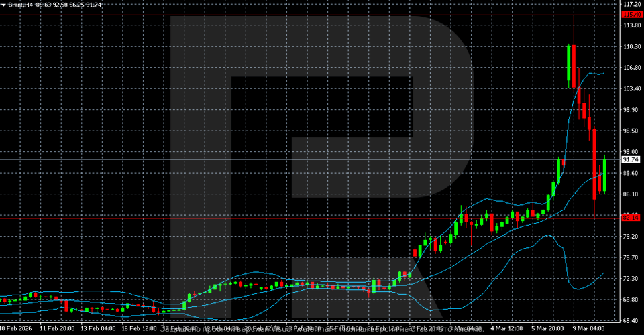Click the 5 Mar 20:00 time label
The image size is (644, 335).
coord(549,329)
